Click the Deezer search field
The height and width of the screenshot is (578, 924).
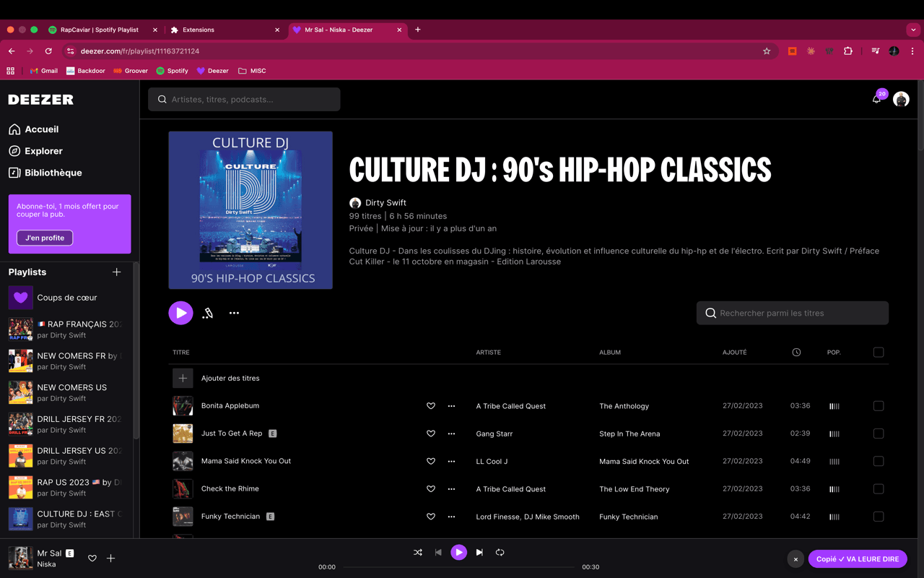[244, 100]
